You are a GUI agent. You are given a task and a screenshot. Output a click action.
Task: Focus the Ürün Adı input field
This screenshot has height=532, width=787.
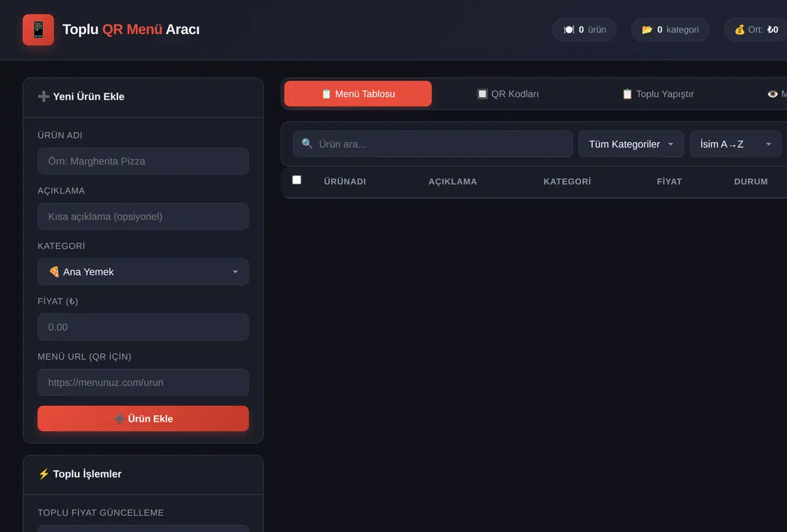point(143,161)
